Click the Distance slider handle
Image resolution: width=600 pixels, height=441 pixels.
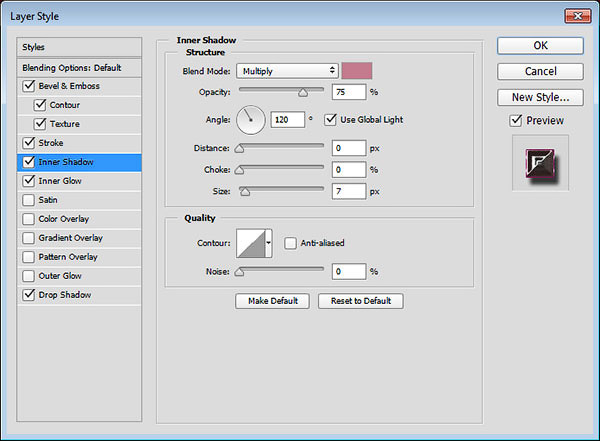[239, 149]
